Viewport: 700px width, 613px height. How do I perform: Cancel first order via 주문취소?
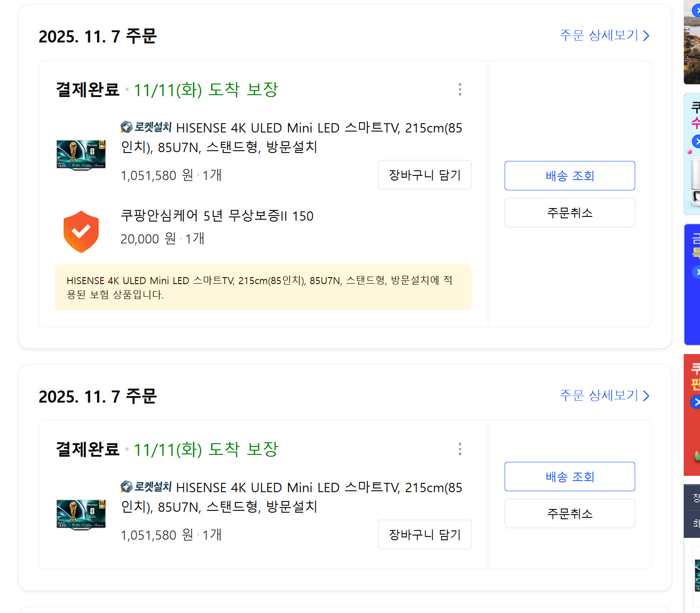click(x=570, y=213)
